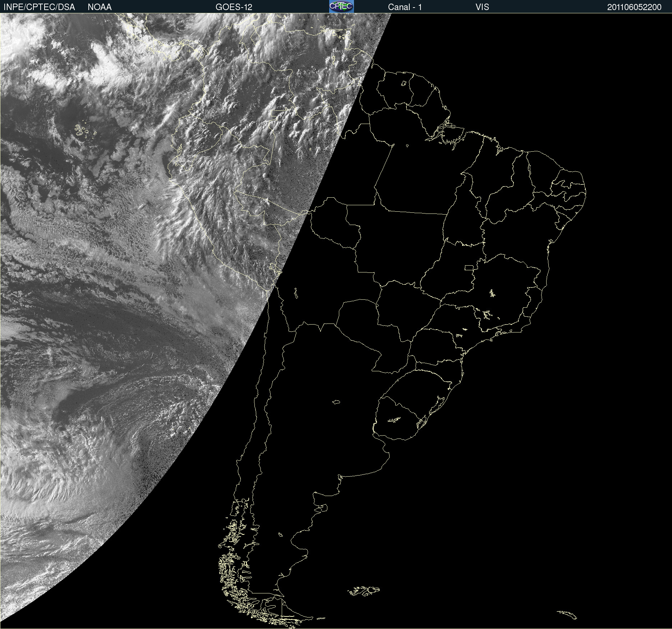This screenshot has height=629, width=672.
Task: Click the Canal - 1 label
Action: click(x=405, y=7)
